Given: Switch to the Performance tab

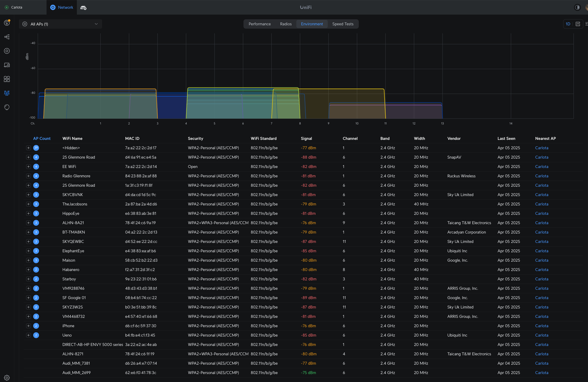Looking at the screenshot, I should (259, 24).
